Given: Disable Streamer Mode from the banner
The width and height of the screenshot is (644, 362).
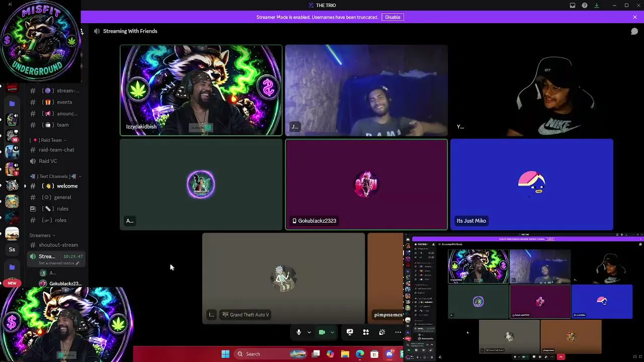Looking at the screenshot, I should click(392, 17).
